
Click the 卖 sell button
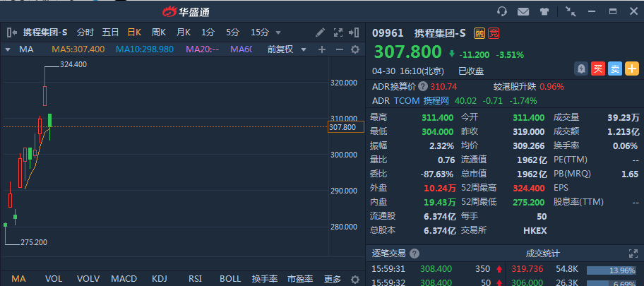(615, 69)
